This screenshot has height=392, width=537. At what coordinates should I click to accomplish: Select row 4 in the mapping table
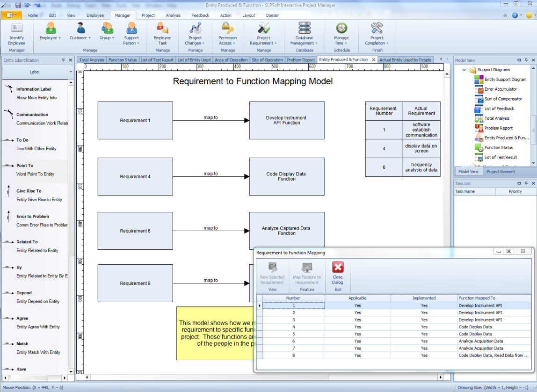coord(394,327)
